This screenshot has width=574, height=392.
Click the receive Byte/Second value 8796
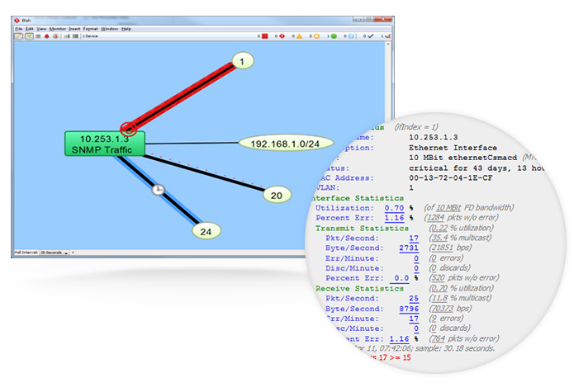409,309
